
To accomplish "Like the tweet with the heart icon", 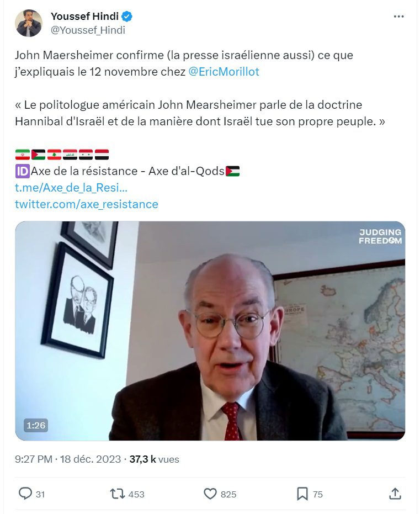I will tap(210, 494).
